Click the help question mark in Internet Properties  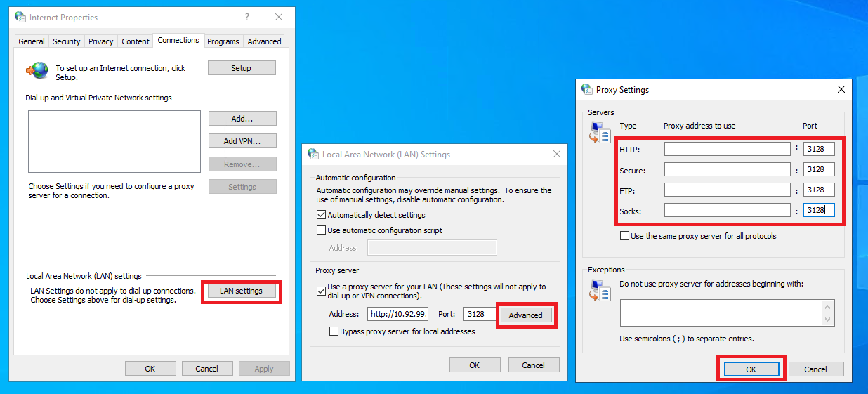[246, 17]
